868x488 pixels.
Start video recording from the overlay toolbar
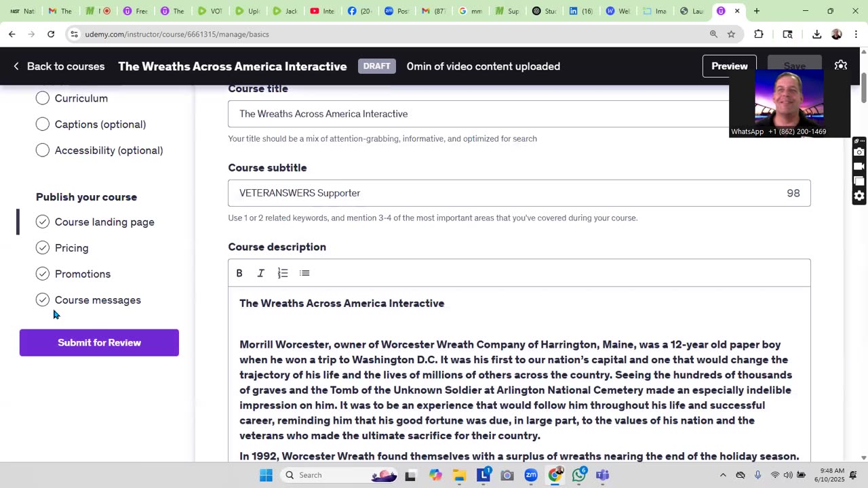859,167
